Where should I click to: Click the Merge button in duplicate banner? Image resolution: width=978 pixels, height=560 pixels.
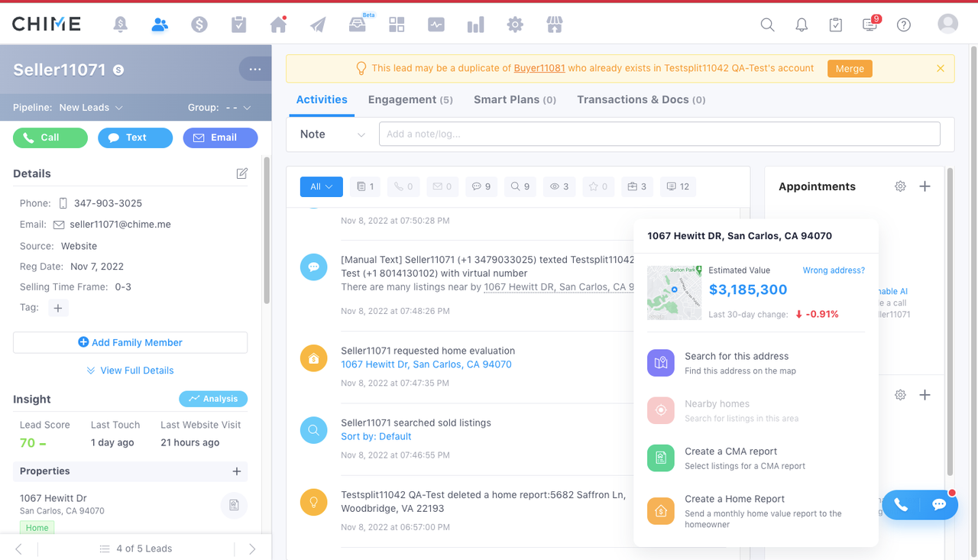click(x=849, y=68)
